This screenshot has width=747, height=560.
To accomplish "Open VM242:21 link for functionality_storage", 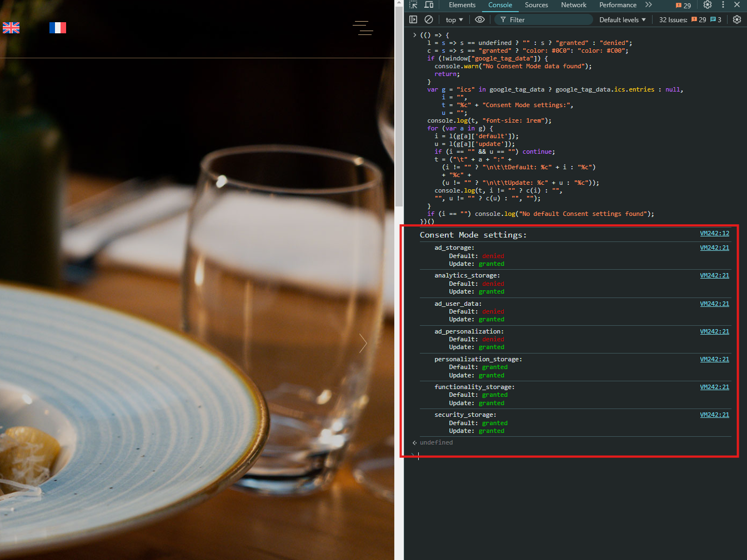I will (714, 387).
